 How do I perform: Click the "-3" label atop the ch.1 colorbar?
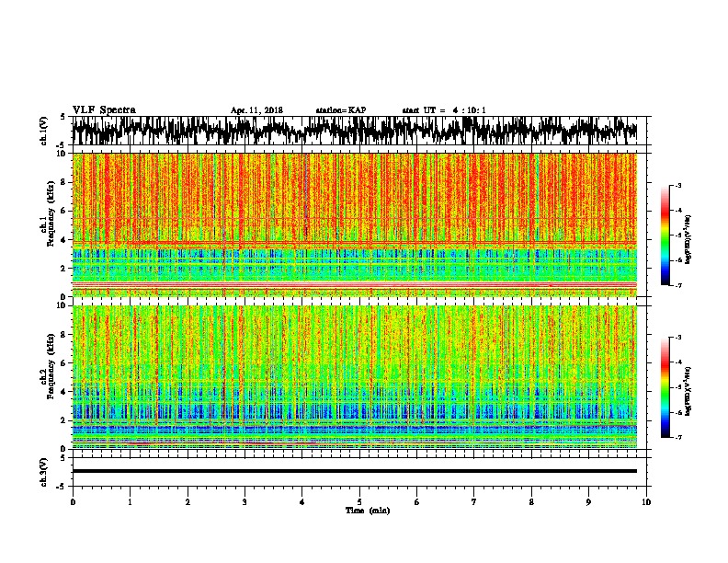point(678,185)
